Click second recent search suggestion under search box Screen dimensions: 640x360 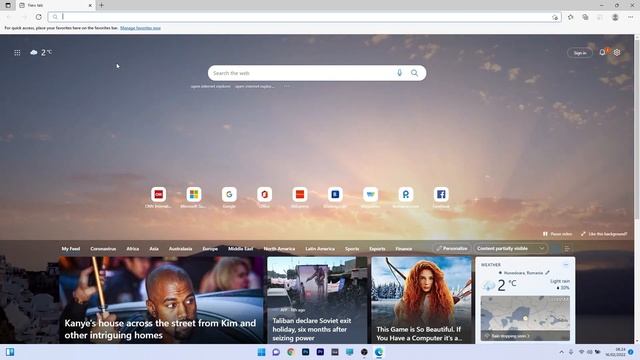point(254,86)
